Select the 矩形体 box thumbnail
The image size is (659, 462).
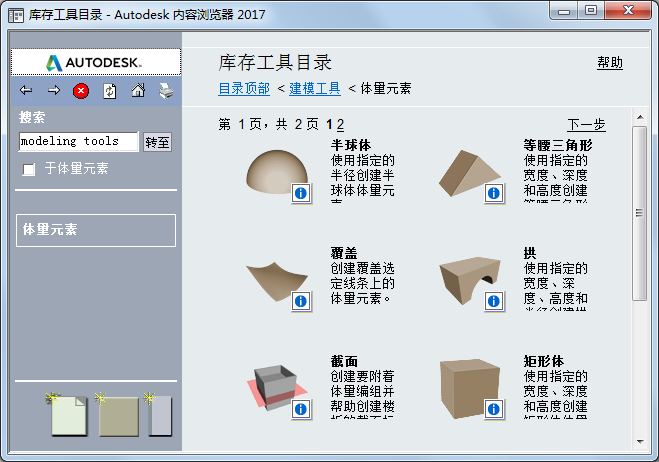(469, 388)
